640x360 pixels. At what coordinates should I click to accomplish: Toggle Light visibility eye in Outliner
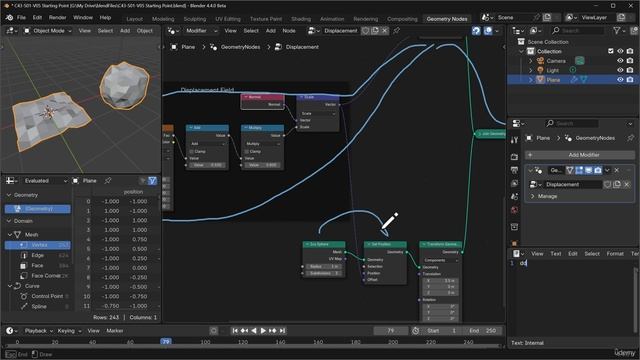pos(620,70)
